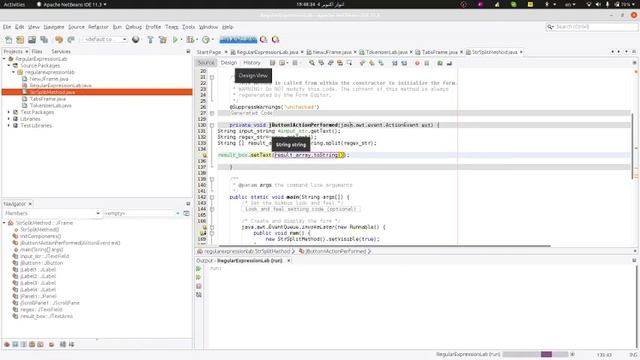Collapse the Source Packages node
The width and height of the screenshot is (640, 360).
(9, 65)
